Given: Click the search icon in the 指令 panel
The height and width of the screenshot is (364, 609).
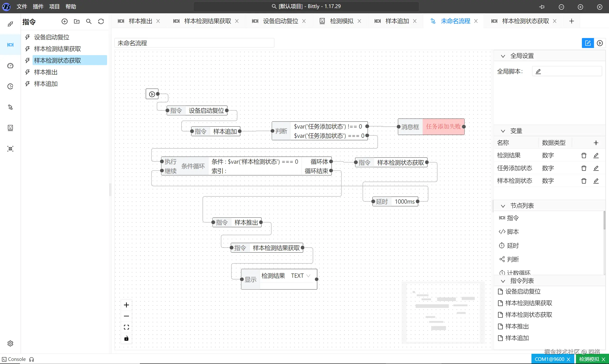Looking at the screenshot, I should pos(89,22).
